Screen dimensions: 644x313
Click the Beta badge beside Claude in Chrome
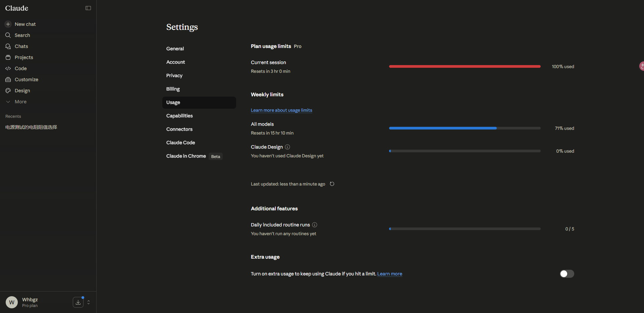(216, 156)
